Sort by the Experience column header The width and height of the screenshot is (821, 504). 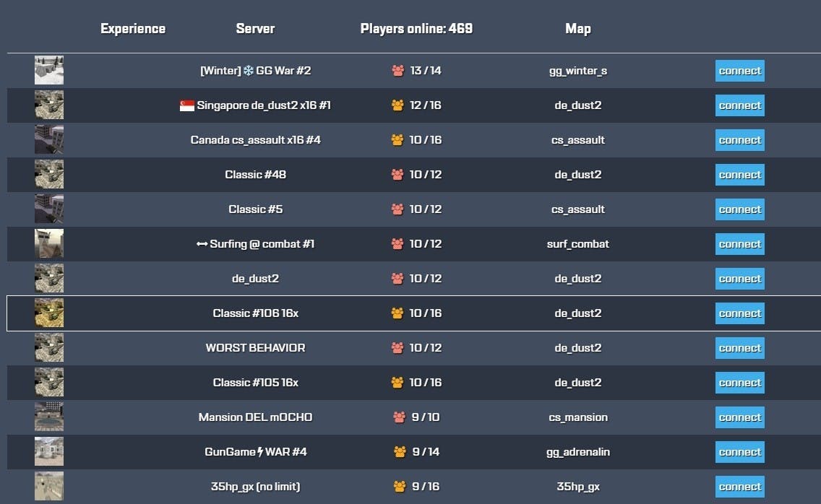pos(133,29)
